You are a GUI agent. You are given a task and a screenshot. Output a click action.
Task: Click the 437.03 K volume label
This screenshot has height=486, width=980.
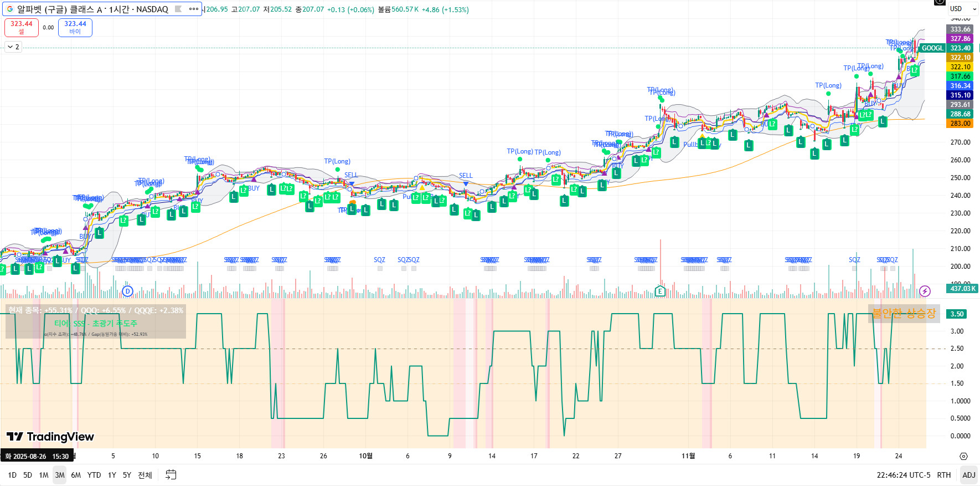[963, 289]
